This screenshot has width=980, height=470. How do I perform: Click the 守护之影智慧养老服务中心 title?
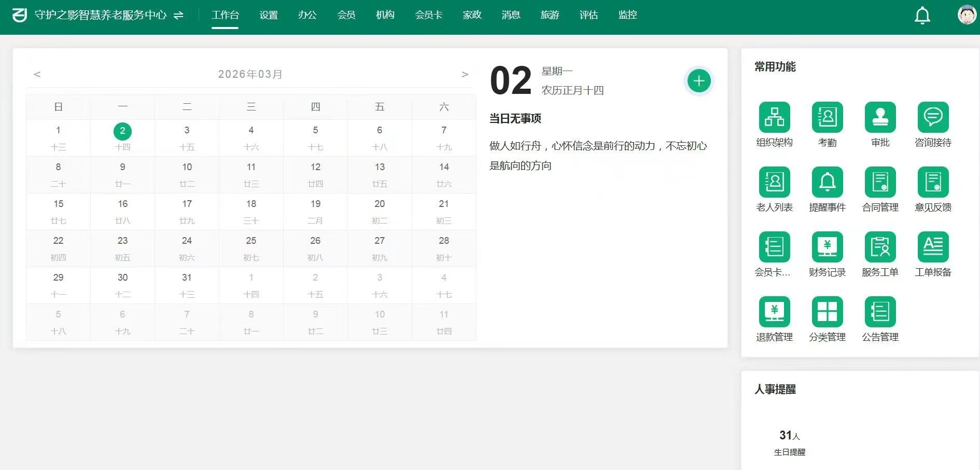[x=101, y=15]
